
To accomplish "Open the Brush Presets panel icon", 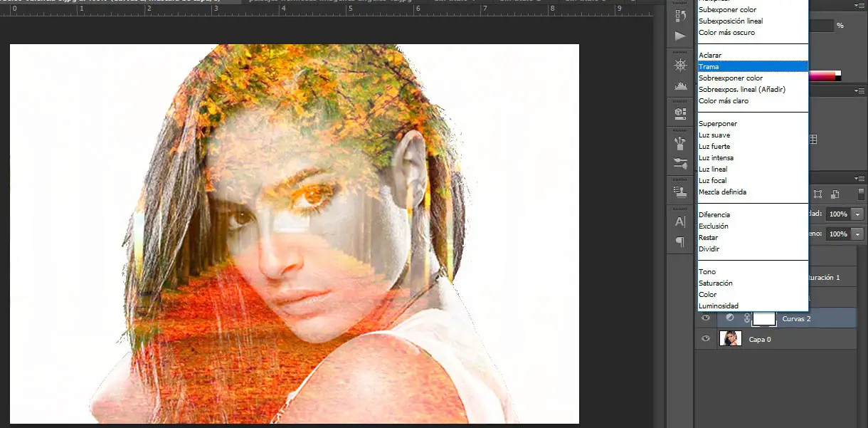I will [680, 143].
